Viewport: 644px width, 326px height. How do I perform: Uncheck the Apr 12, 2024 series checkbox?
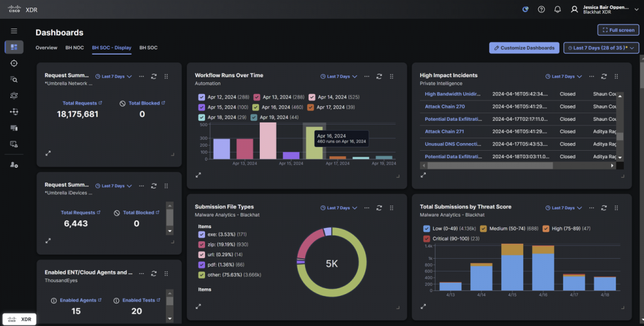pyautogui.click(x=201, y=97)
